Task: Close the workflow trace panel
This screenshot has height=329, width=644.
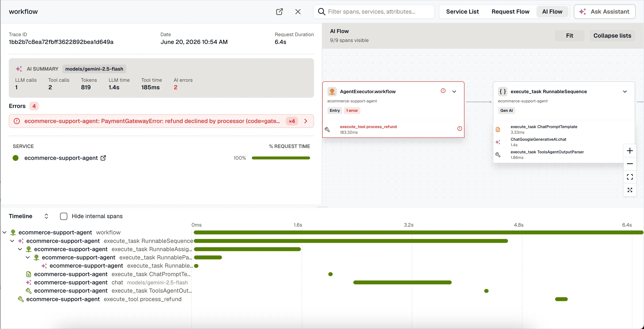Action: click(298, 11)
